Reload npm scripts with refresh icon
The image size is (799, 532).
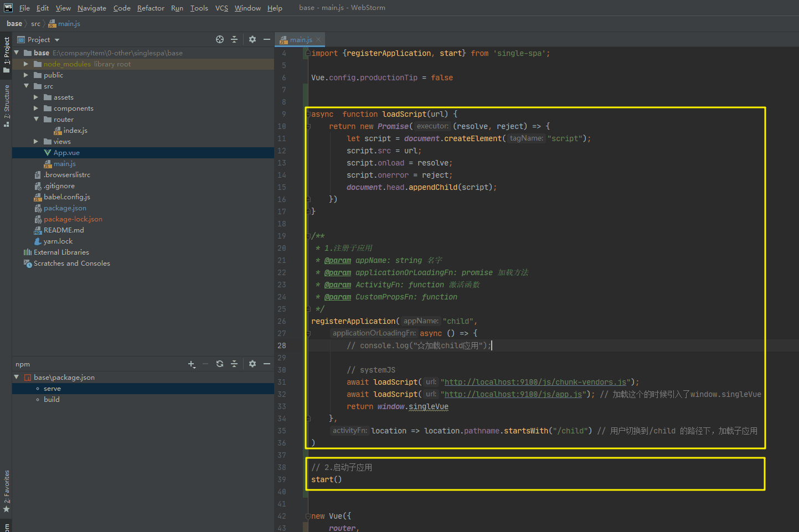pos(220,364)
